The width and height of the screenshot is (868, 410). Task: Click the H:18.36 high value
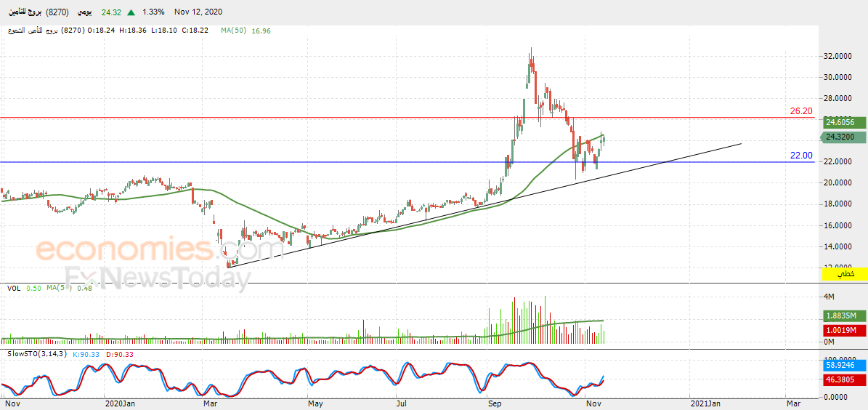tap(131, 31)
